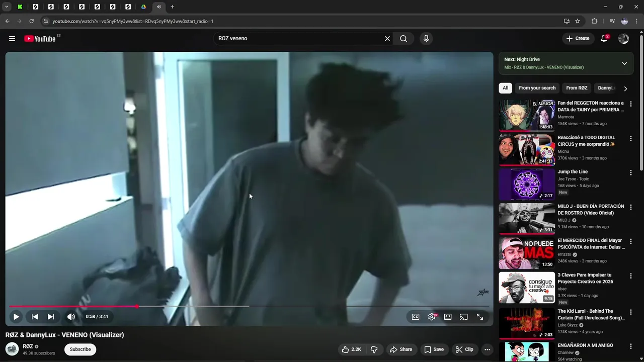Create a Clip of the video
This screenshot has height=362, width=644.
point(464,349)
